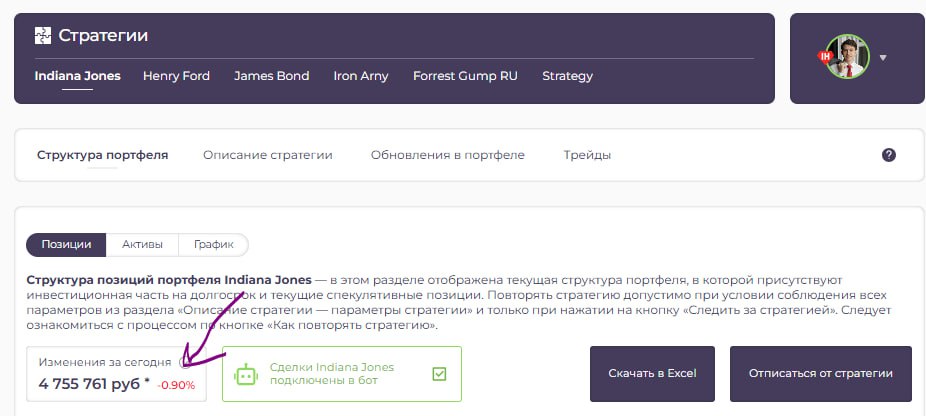Click the info icon beside Изменения за сегодня
Screen dimensions: 926x416
(184, 362)
